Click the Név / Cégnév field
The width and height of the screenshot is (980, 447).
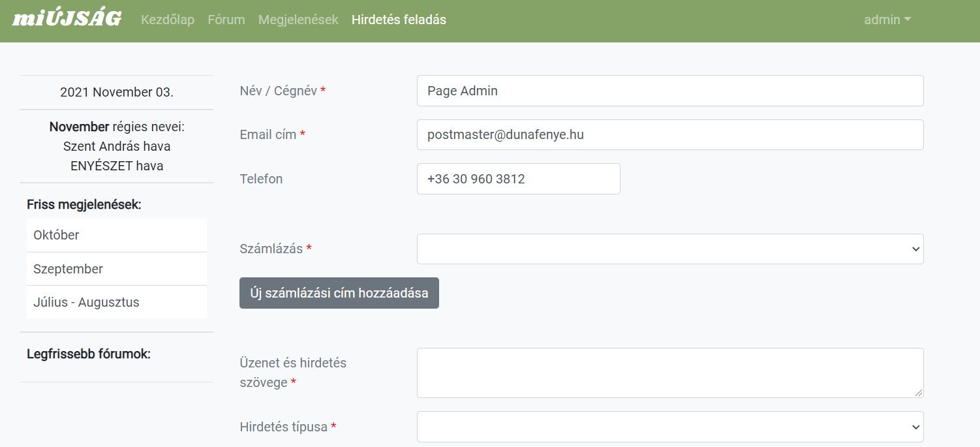tap(670, 91)
